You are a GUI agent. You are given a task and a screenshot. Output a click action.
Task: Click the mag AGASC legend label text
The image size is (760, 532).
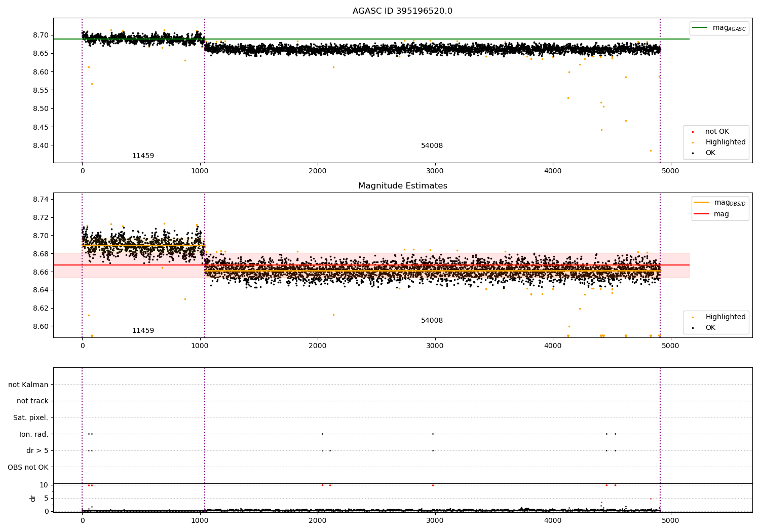pyautogui.click(x=729, y=28)
